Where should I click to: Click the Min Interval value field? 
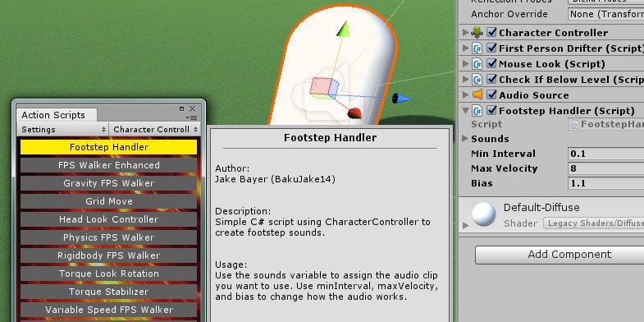pyautogui.click(x=606, y=154)
